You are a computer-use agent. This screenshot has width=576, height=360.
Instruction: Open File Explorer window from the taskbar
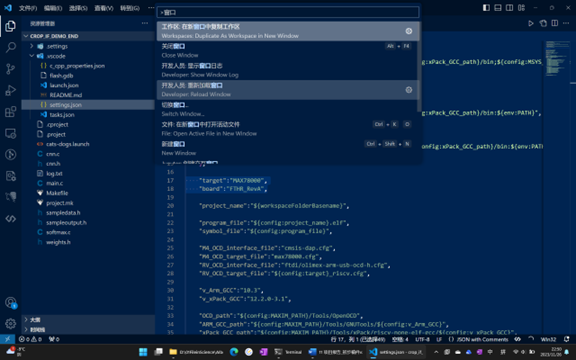click(196, 352)
